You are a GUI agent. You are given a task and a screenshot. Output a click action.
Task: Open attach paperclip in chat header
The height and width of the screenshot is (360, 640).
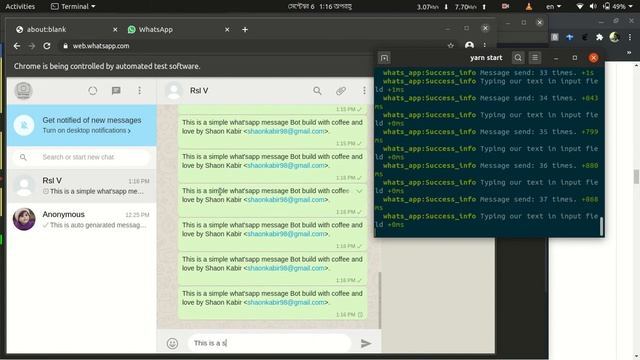click(x=341, y=91)
